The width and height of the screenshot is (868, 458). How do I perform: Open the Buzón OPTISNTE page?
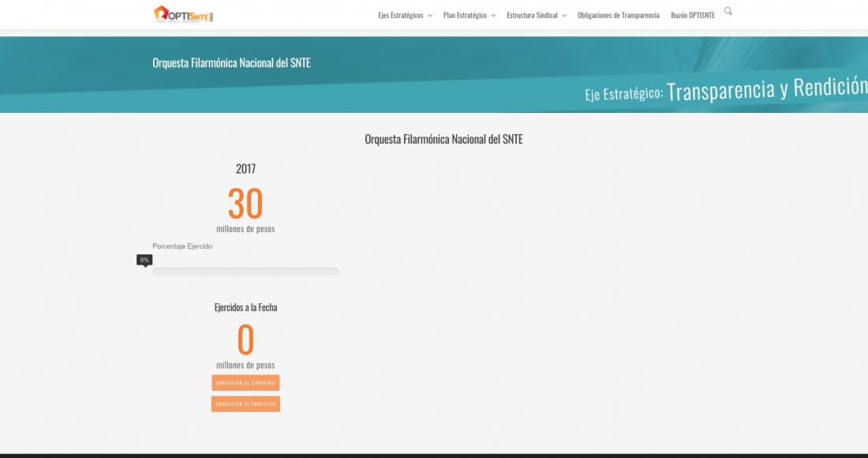coord(693,15)
